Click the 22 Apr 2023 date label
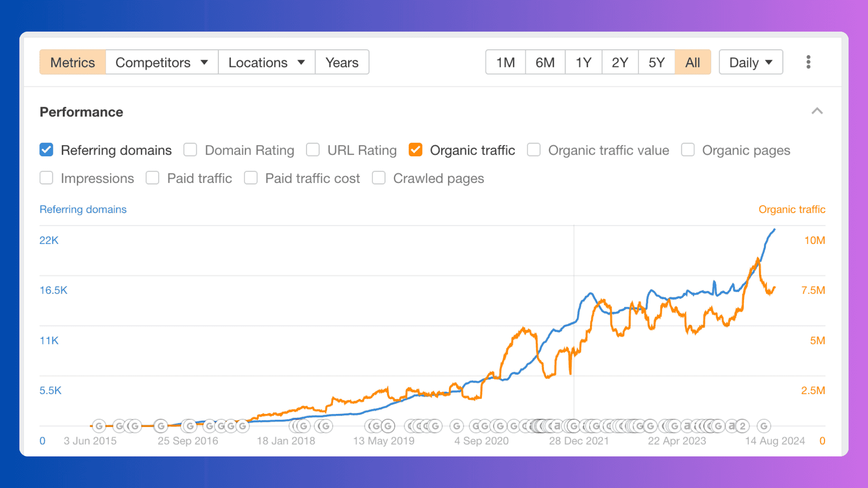Image resolution: width=868 pixels, height=488 pixels. 677,441
